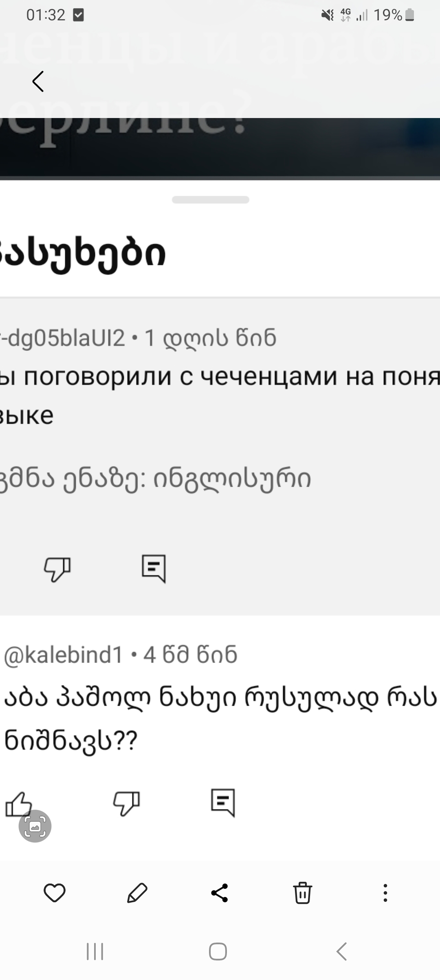Open the @kalebind1 username

click(x=63, y=655)
